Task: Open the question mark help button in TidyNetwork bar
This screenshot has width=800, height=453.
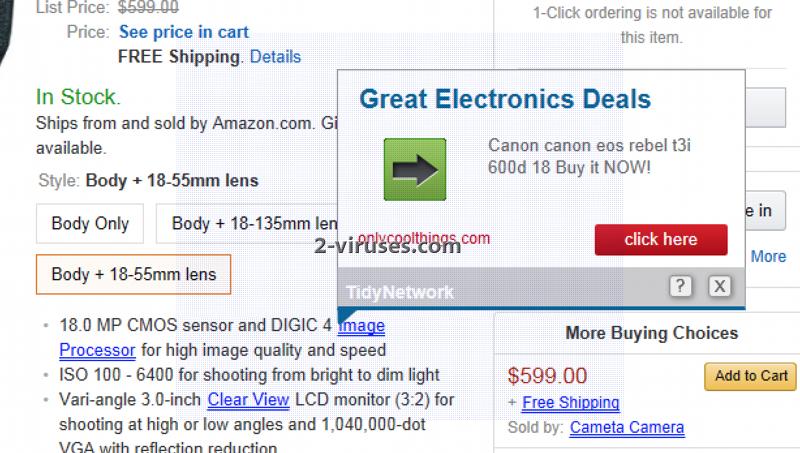Action: 680,286
